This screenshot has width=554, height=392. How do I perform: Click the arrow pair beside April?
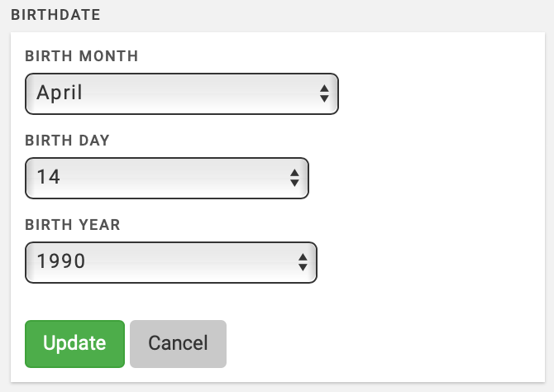[324, 93]
